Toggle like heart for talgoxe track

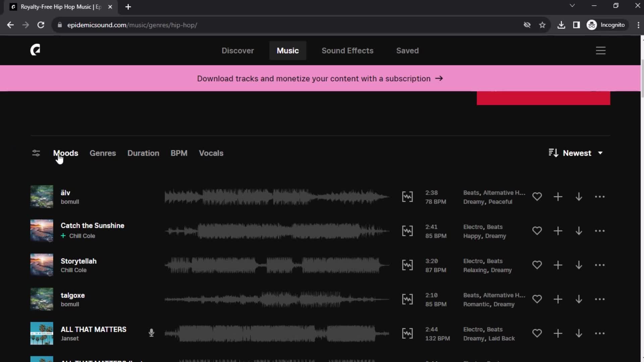(x=537, y=299)
